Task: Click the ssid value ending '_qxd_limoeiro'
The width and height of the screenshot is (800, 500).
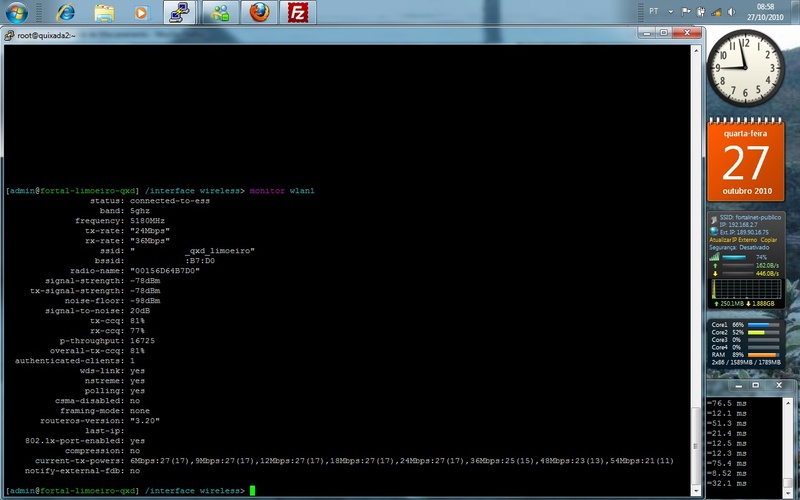Action: pyautogui.click(x=192, y=251)
